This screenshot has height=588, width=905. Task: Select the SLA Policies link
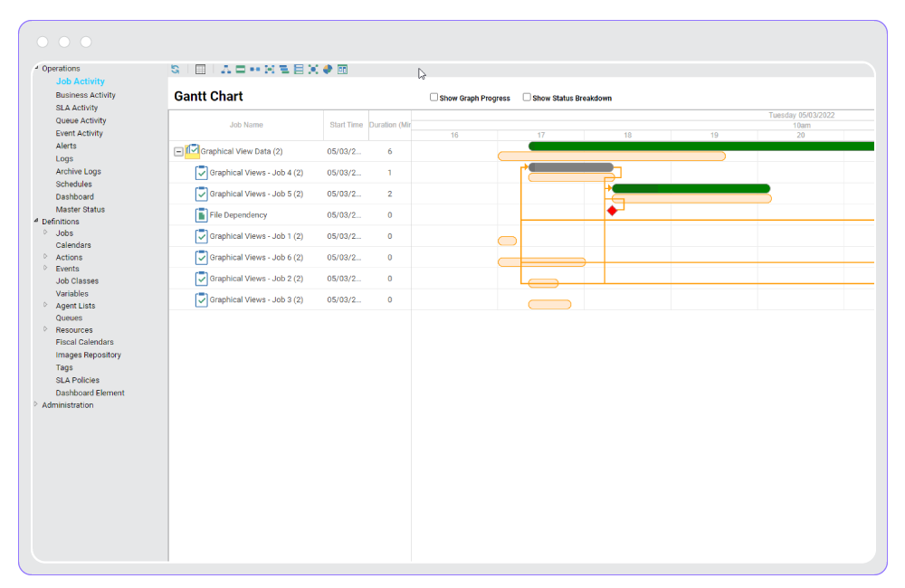(77, 380)
